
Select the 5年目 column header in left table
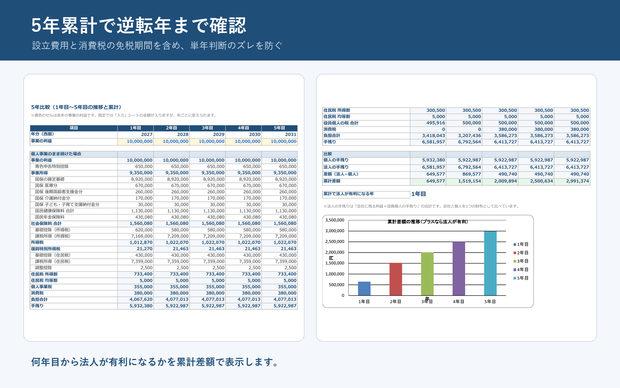(x=279, y=128)
